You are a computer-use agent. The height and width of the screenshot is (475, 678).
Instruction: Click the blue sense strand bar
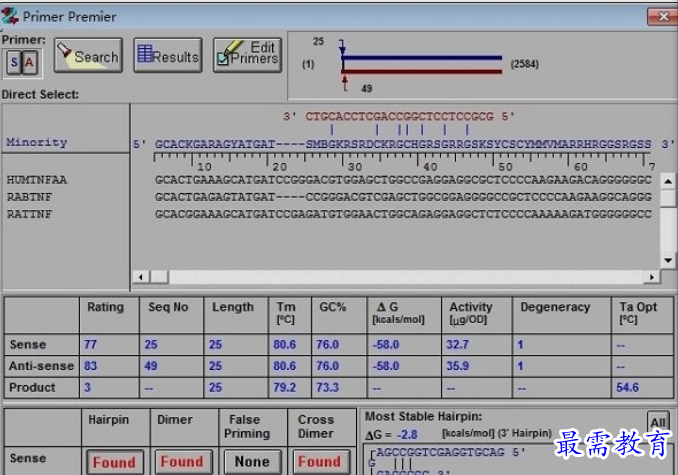[422, 57]
